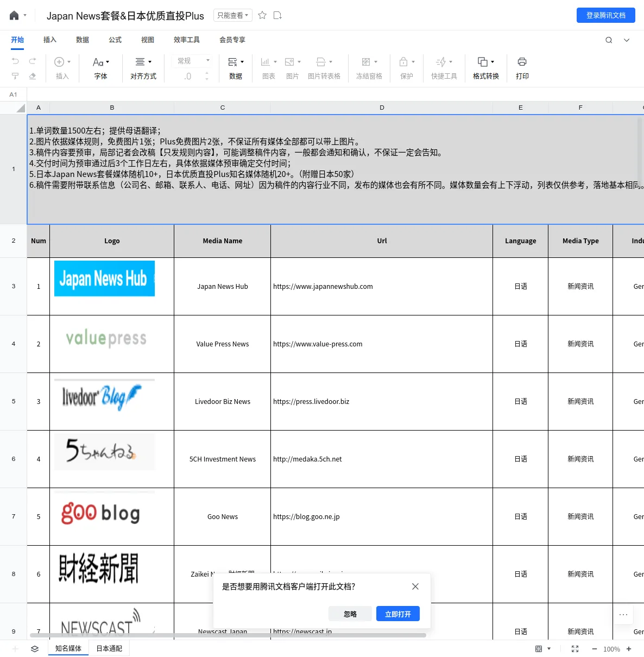Click the Japan News Hub logo image
The height and width of the screenshot is (657, 644).
tap(104, 279)
